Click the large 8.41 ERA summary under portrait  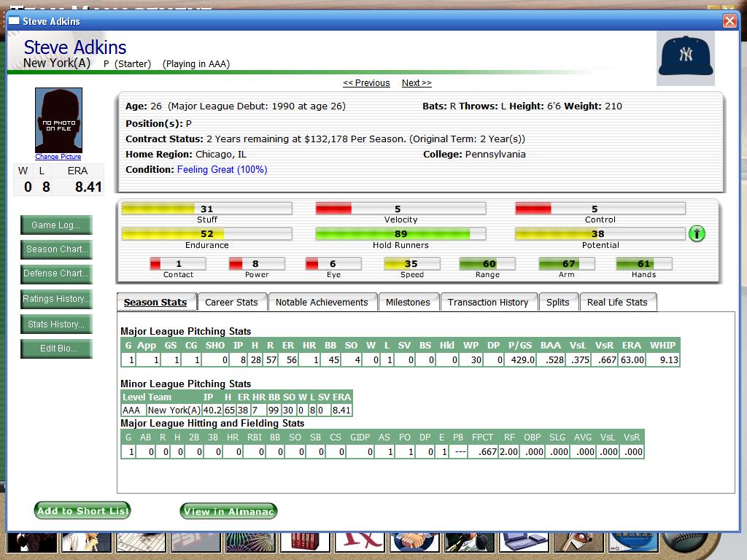(88, 187)
